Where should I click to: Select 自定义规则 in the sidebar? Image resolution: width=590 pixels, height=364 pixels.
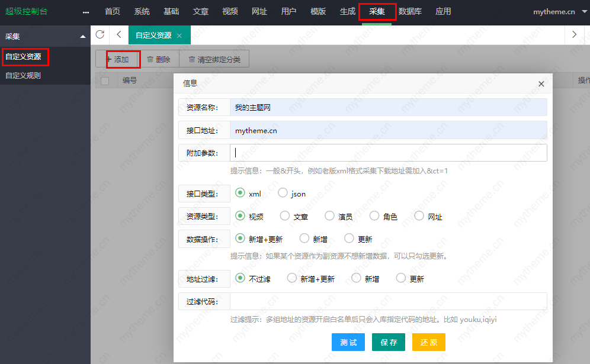tap(24, 75)
